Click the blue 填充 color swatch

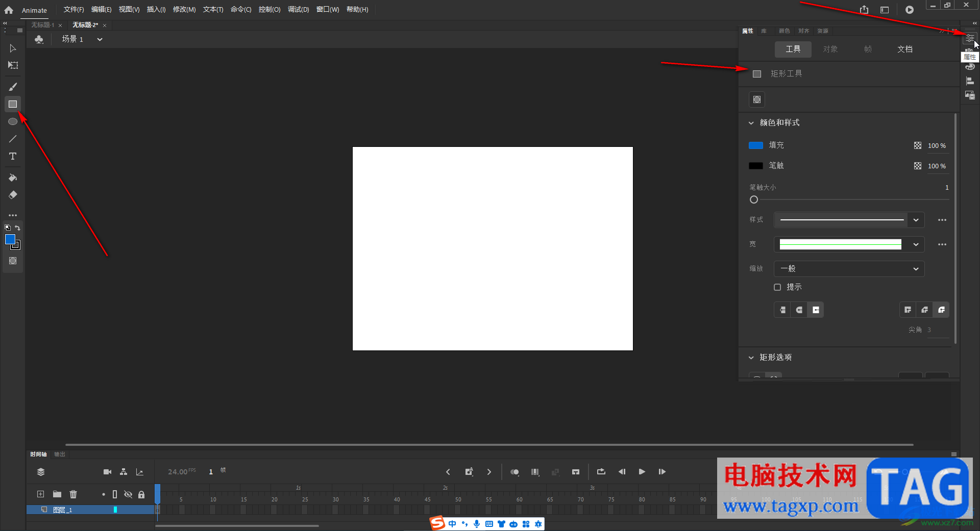coord(755,145)
